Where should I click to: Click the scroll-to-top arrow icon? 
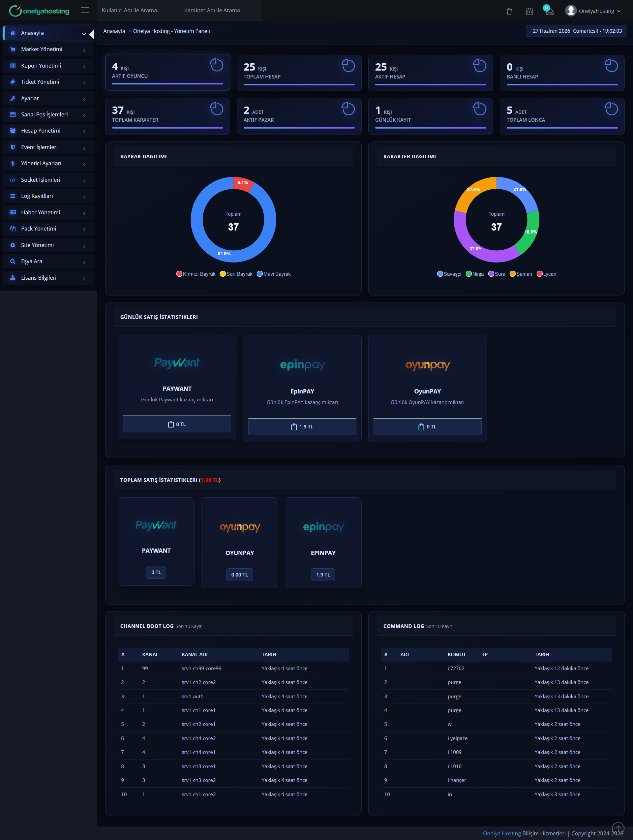click(618, 828)
